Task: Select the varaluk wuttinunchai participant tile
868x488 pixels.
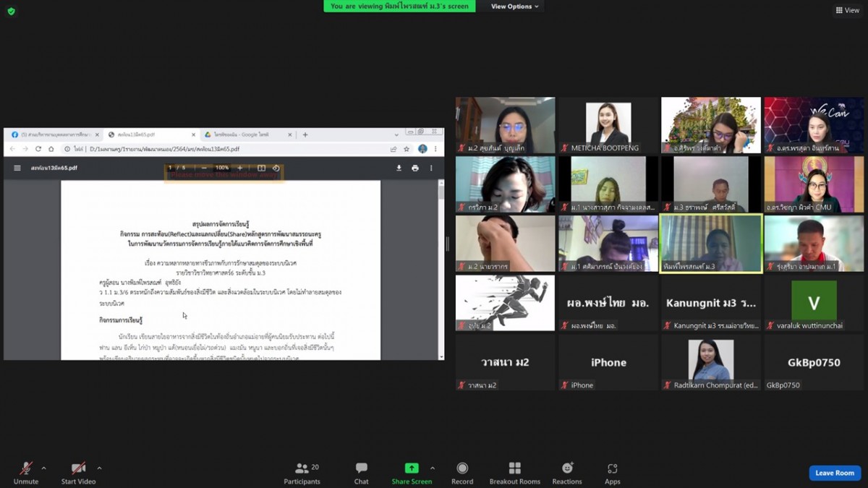Action: [x=814, y=302]
